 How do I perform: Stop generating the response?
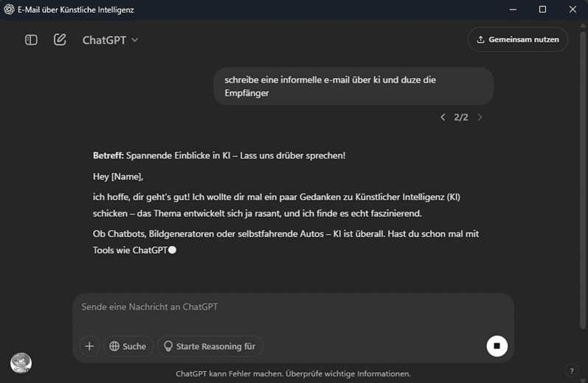[497, 346]
